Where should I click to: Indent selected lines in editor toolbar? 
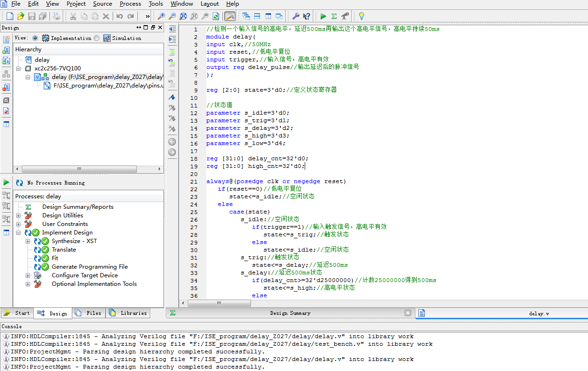[x=172, y=39]
